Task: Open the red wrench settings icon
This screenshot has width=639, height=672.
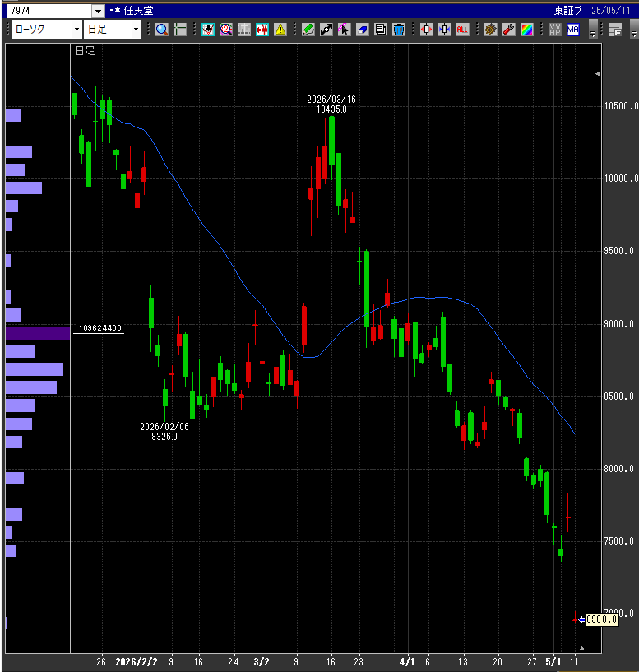Action: click(509, 30)
